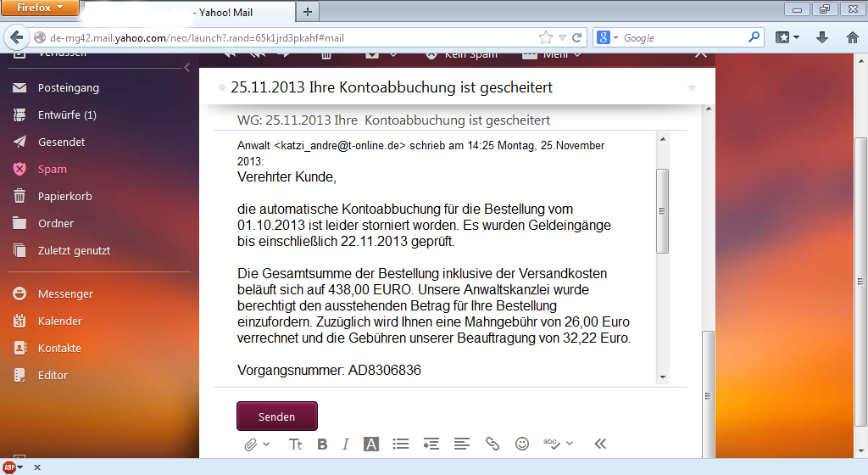This screenshot has width=868, height=475.
Task: Toggle italic text formatting
Action: tap(346, 444)
